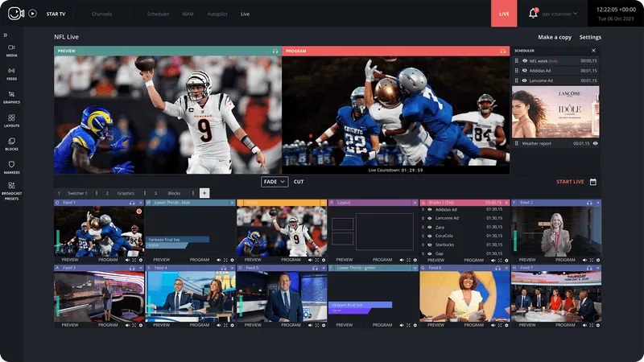Image resolution: width=644 pixels, height=362 pixels.
Task: Open the Layouts sidebar panel
Action: [x=11, y=121]
